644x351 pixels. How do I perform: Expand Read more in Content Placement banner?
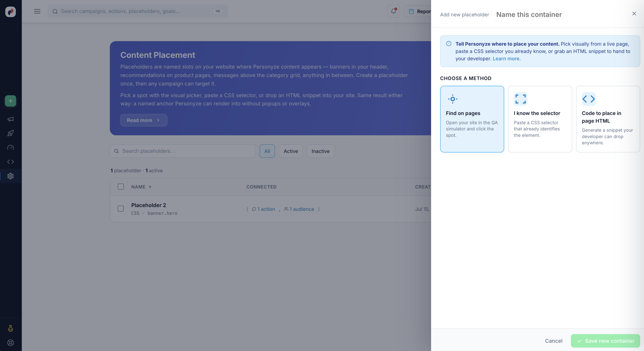[x=144, y=120]
